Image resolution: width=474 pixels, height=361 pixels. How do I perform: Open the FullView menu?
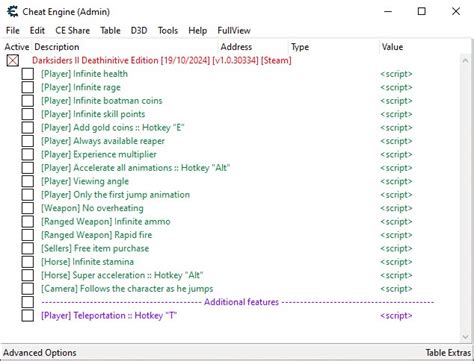point(234,30)
